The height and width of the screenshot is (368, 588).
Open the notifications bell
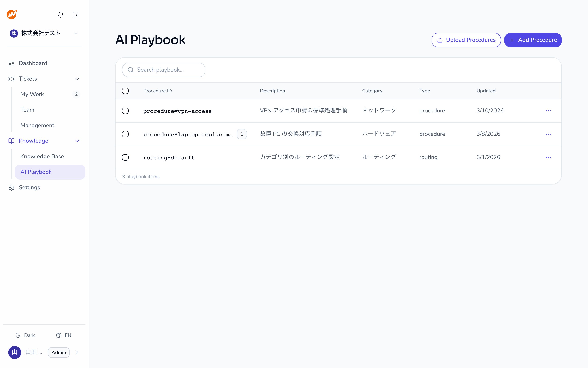tap(61, 15)
